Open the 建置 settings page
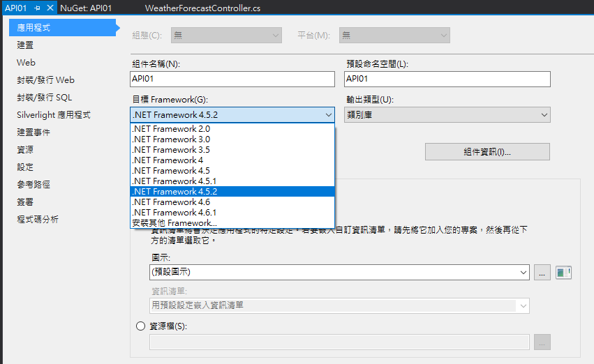The image size is (594, 364). 25,45
